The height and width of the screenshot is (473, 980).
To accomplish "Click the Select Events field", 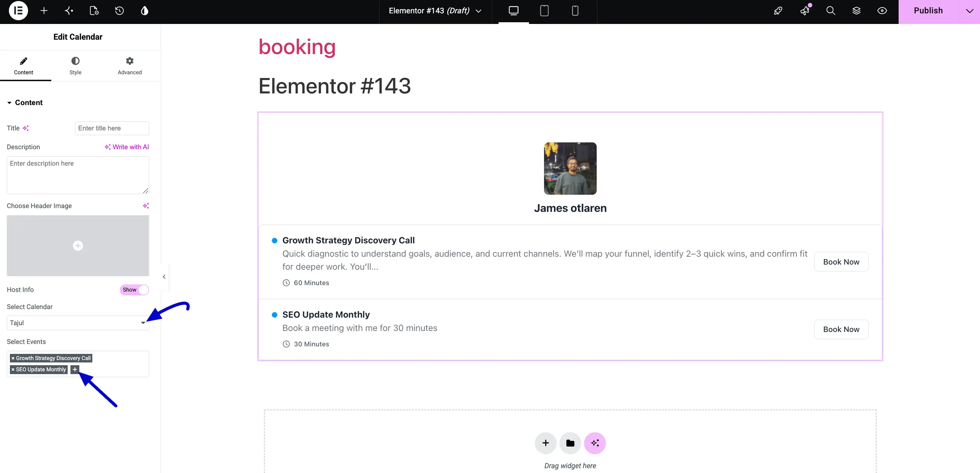I will click(x=78, y=364).
